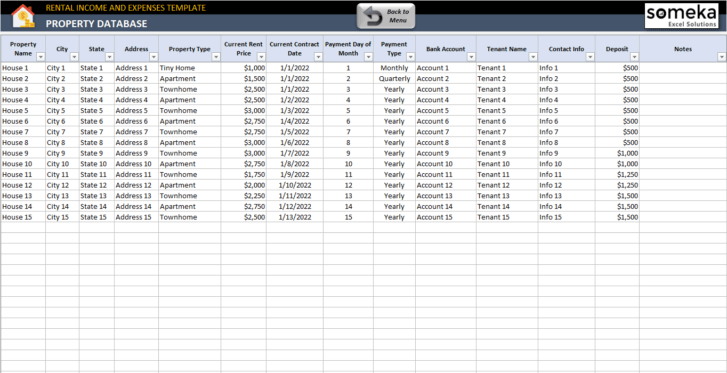The width and height of the screenshot is (727, 373).
Task: Click the Account 1 cell
Action: tap(446, 68)
